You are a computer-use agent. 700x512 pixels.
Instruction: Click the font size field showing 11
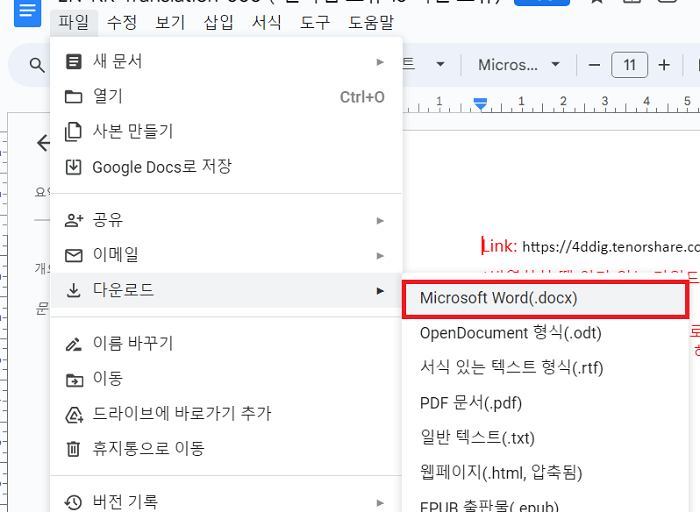[x=629, y=65]
